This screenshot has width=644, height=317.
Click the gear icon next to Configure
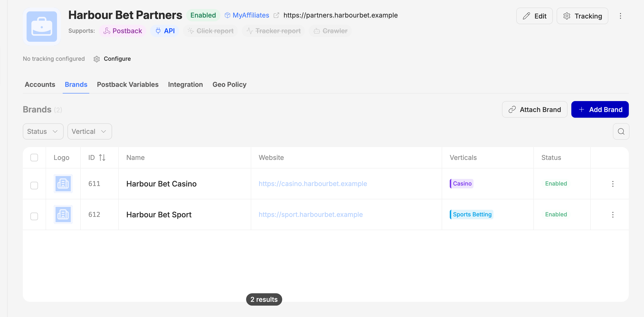(96, 59)
